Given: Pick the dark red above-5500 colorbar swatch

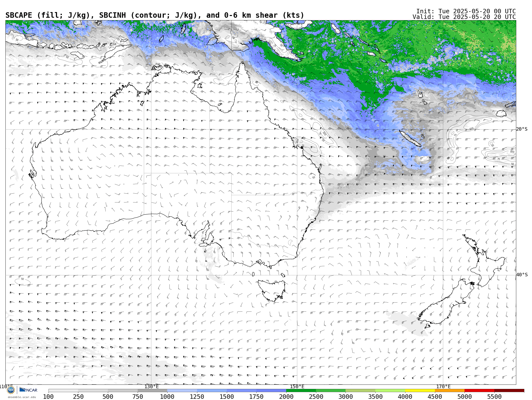Looking at the screenshot, I should tap(509, 391).
